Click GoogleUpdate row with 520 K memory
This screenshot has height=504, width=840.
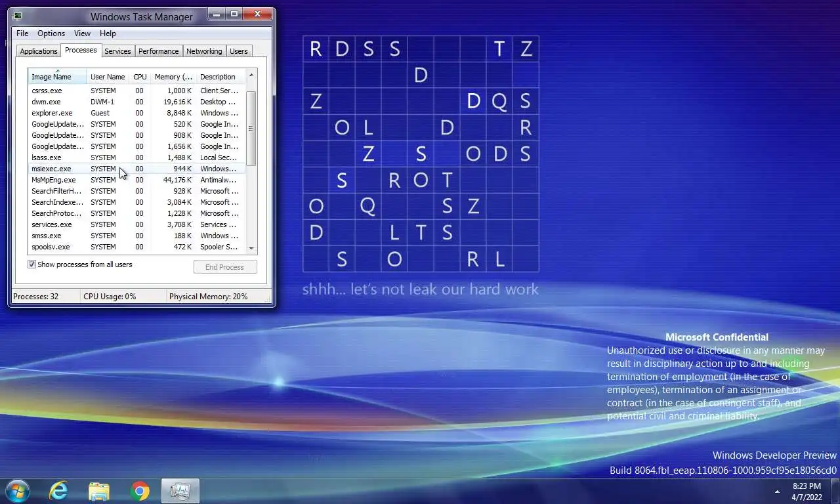pyautogui.click(x=136, y=124)
